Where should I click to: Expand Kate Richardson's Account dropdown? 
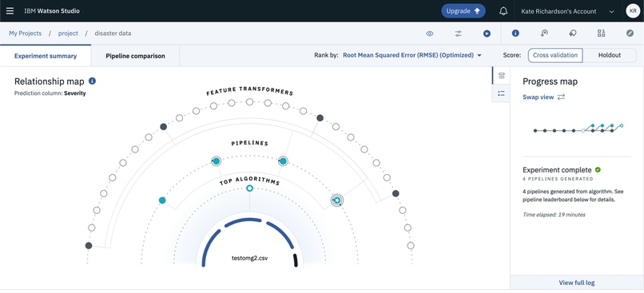567,11
